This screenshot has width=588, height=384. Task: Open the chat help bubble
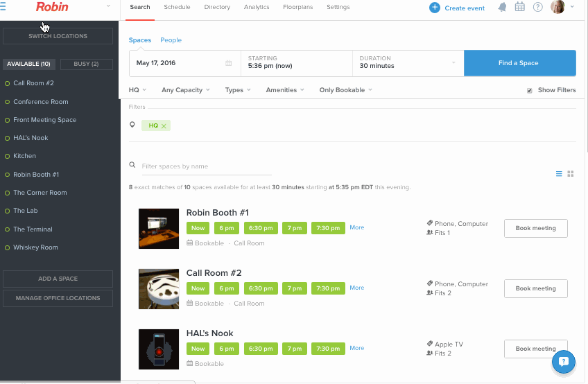[x=564, y=362]
